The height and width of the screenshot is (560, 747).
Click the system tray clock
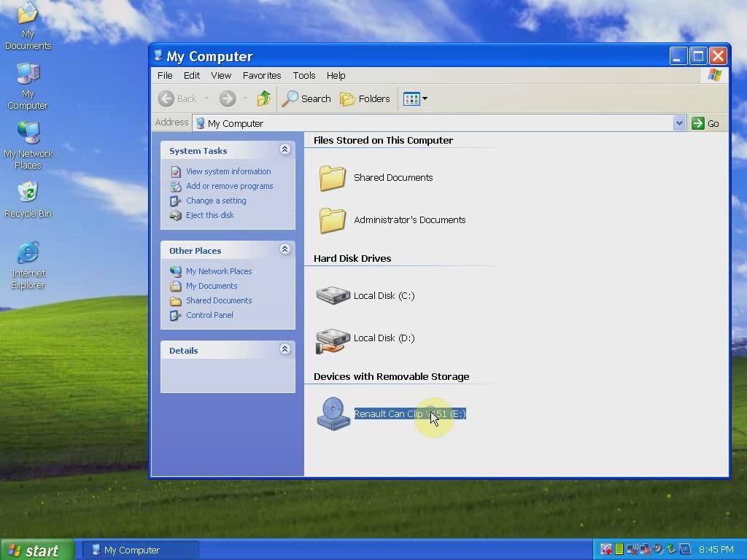point(716,550)
